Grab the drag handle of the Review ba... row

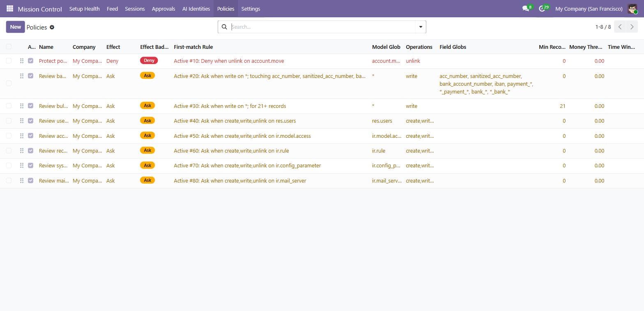pyautogui.click(x=22, y=76)
